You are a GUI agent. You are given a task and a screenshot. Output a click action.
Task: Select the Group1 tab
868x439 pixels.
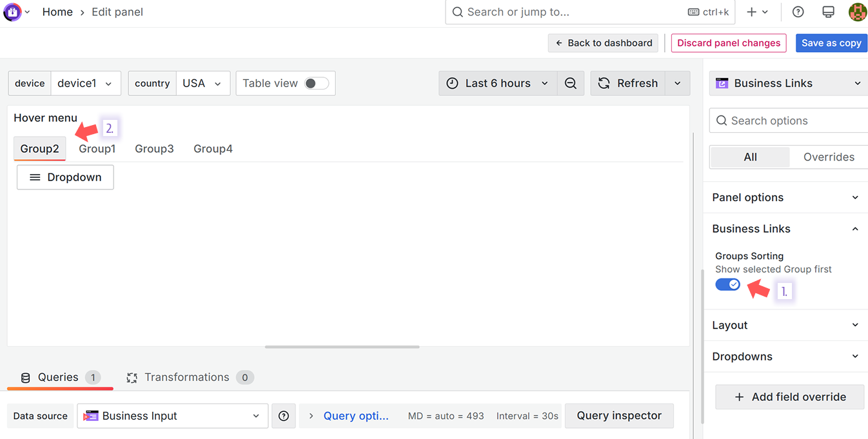(97, 149)
